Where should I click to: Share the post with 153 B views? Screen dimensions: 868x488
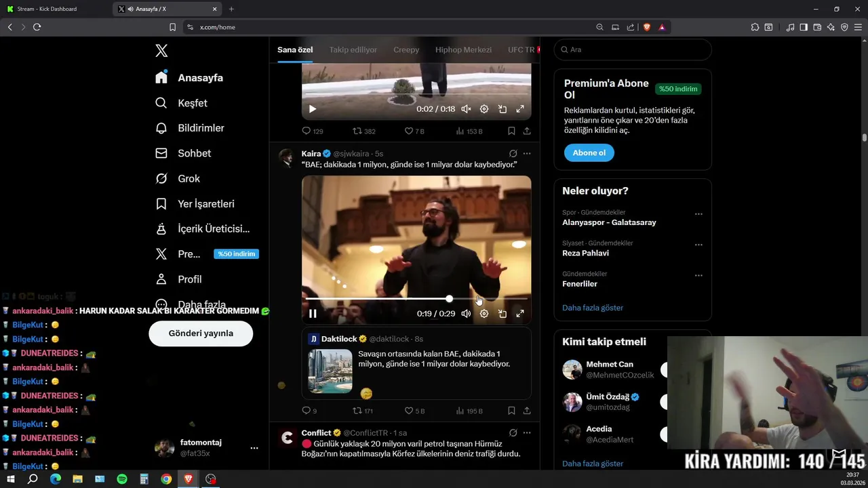click(x=527, y=131)
